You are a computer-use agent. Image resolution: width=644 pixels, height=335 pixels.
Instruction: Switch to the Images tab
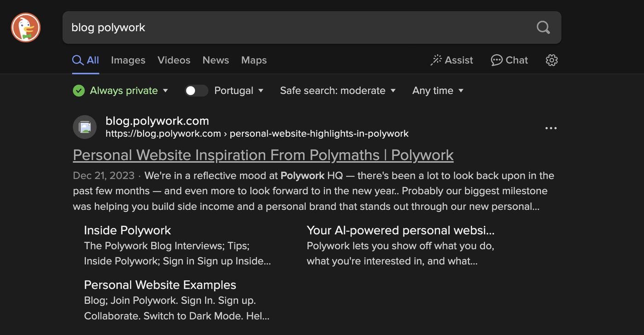click(x=128, y=60)
